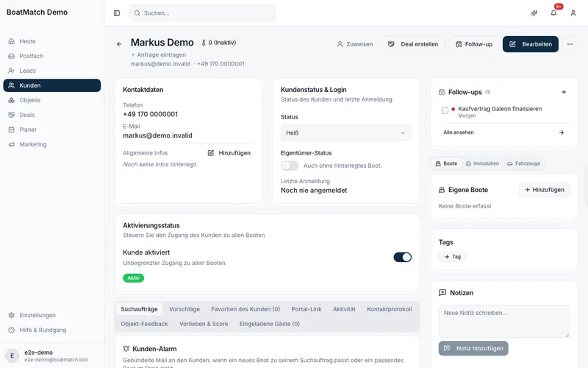Open the Objekt-Feedback tab
Viewport: 588px width, 368px height.
[x=144, y=324]
